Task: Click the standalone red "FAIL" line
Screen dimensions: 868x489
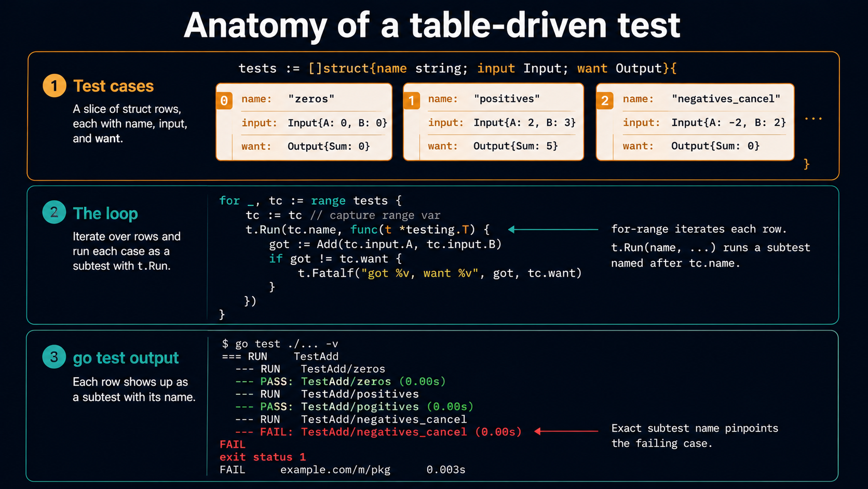Action: [x=232, y=444]
